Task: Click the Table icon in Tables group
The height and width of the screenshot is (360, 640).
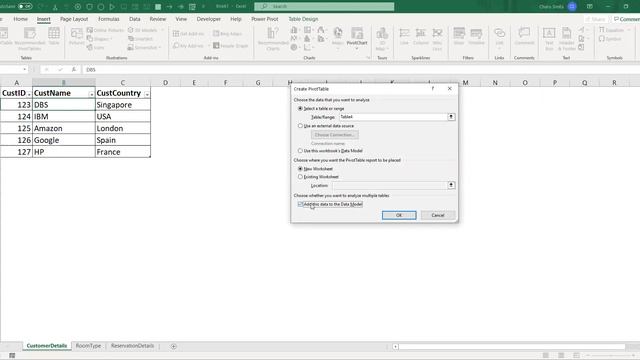Action: click(54, 36)
